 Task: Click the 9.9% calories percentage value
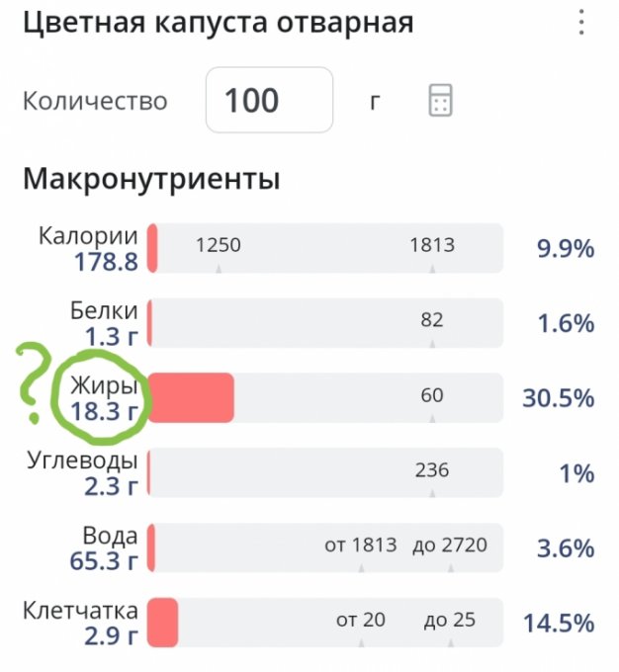565,248
